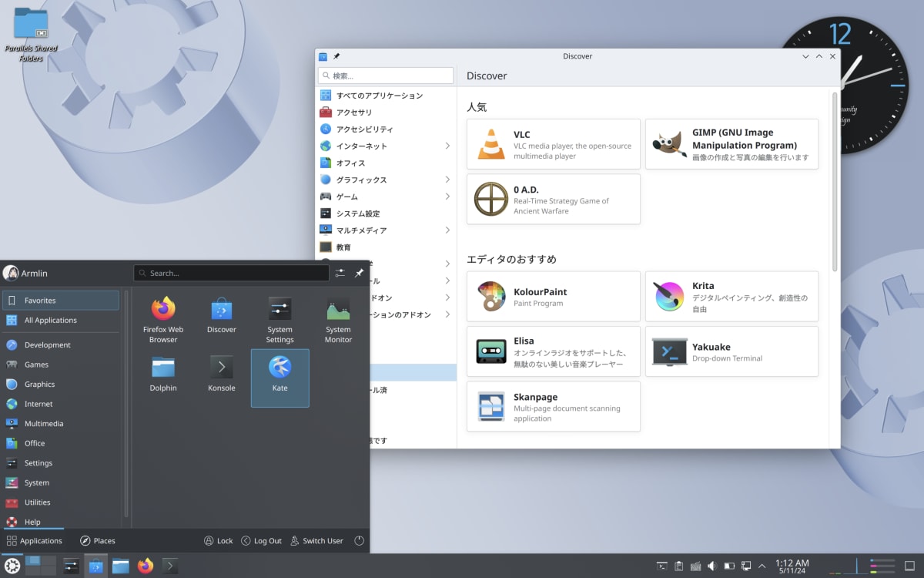The height and width of the screenshot is (578, 924).
Task: Open launcher configure button beside search
Action: [340, 273]
